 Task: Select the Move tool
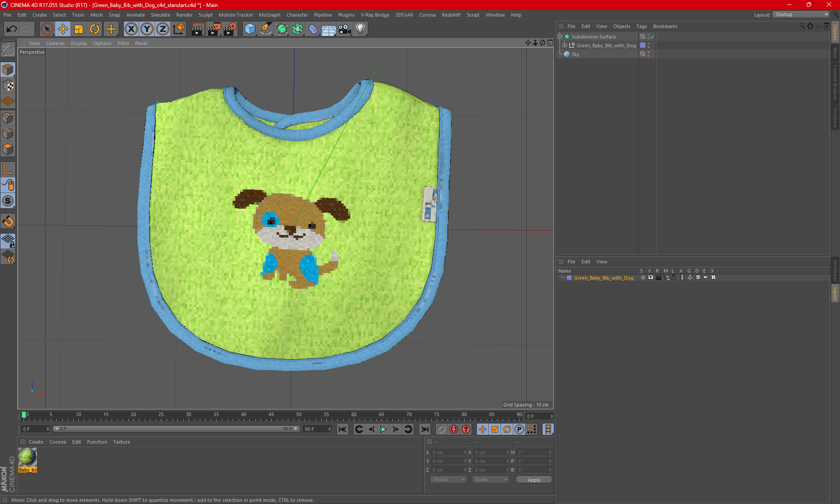[63, 29]
